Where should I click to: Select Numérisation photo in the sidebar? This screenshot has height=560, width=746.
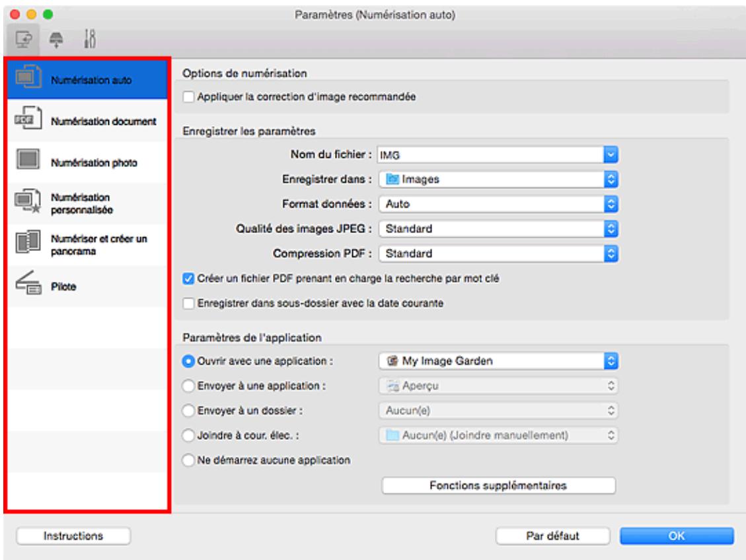87,162
